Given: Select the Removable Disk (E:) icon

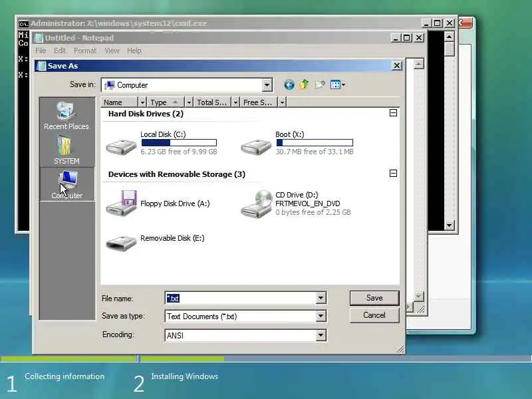Looking at the screenshot, I should 121,243.
